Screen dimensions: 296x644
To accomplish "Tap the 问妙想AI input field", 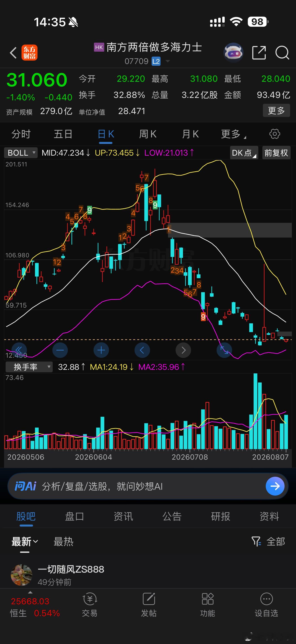I will click(148, 486).
